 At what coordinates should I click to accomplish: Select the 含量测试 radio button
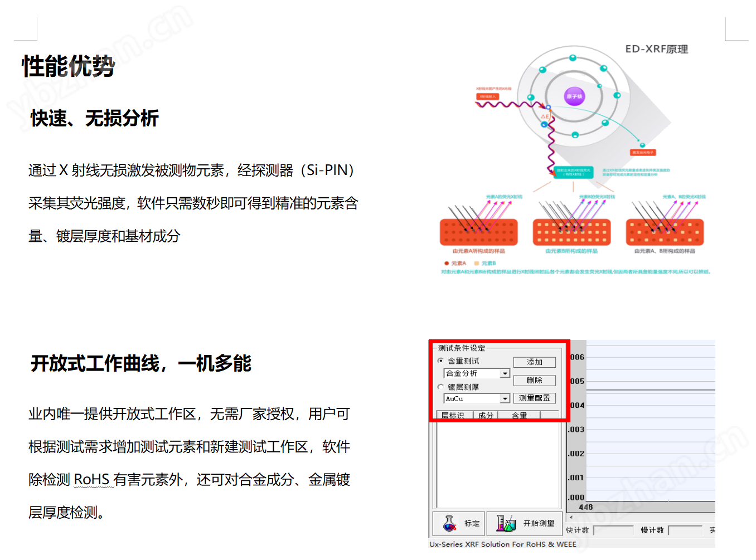(x=440, y=361)
